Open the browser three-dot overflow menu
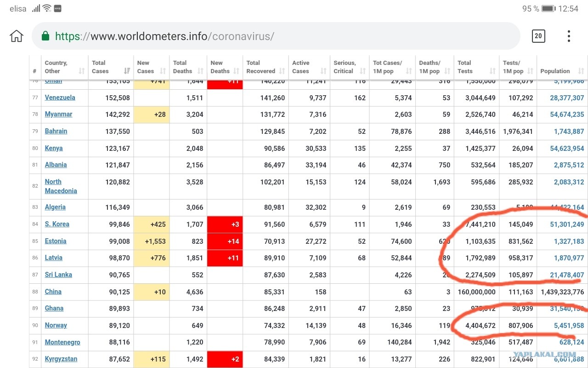588x368 pixels. tap(569, 36)
